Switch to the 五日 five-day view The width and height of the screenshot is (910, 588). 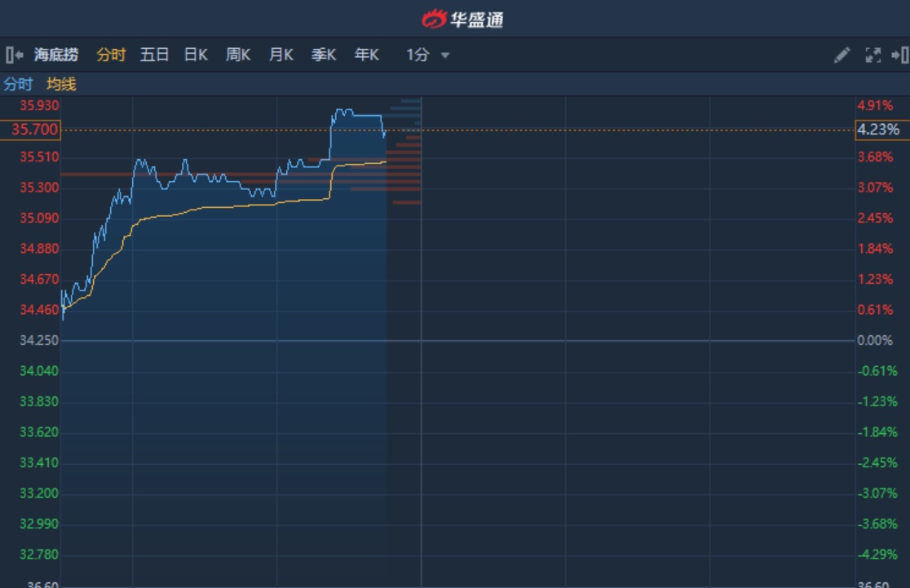click(154, 55)
